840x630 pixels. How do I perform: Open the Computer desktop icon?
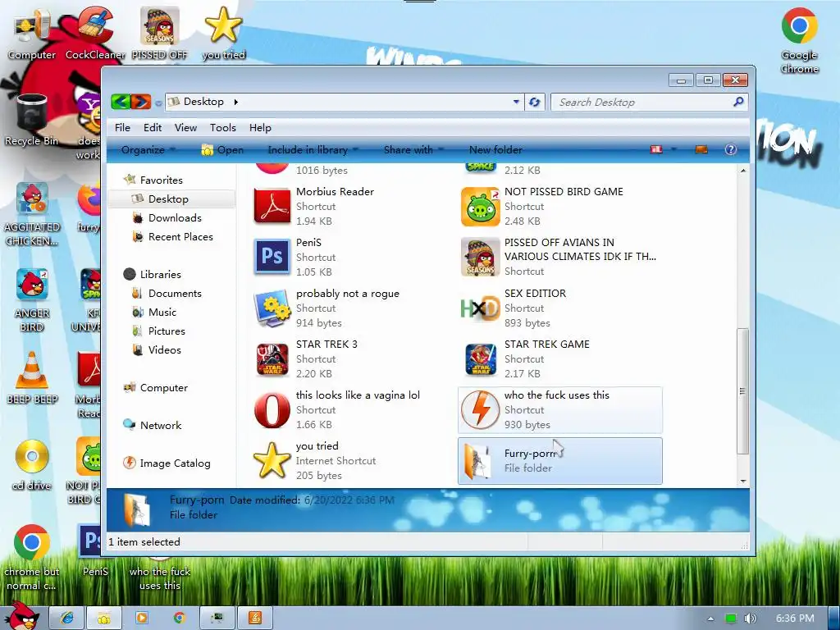coord(31,33)
